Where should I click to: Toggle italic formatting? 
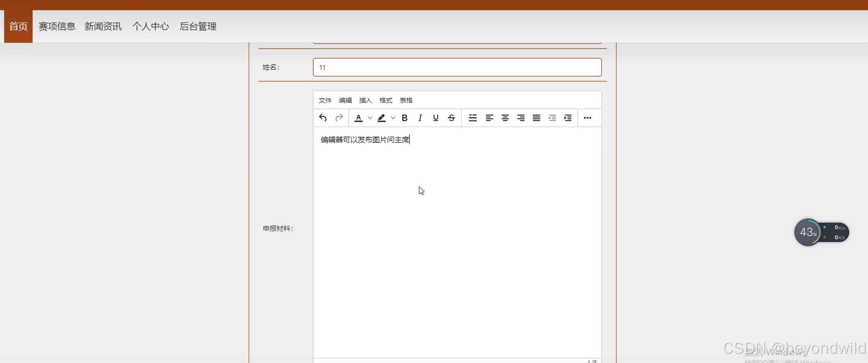pos(420,118)
